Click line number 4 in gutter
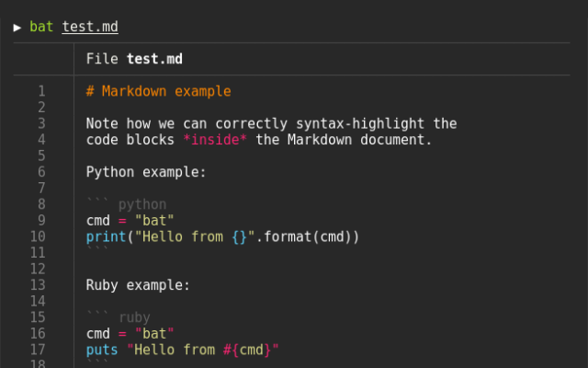Image resolution: width=588 pixels, height=368 pixels. [41, 140]
